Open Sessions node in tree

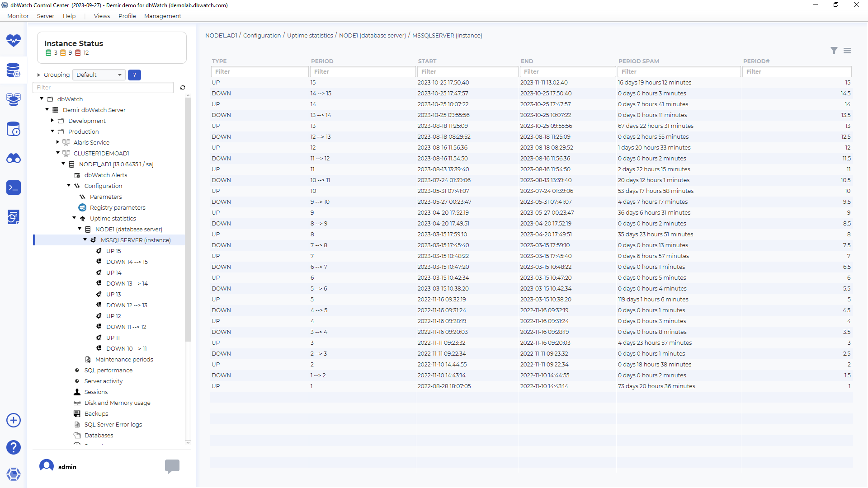coord(96,392)
